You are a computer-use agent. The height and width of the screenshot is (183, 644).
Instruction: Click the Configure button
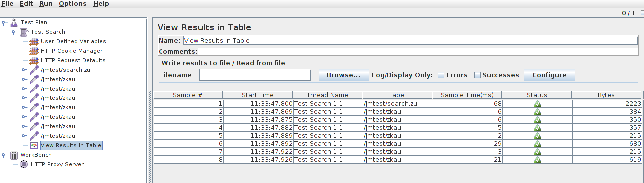click(x=549, y=75)
